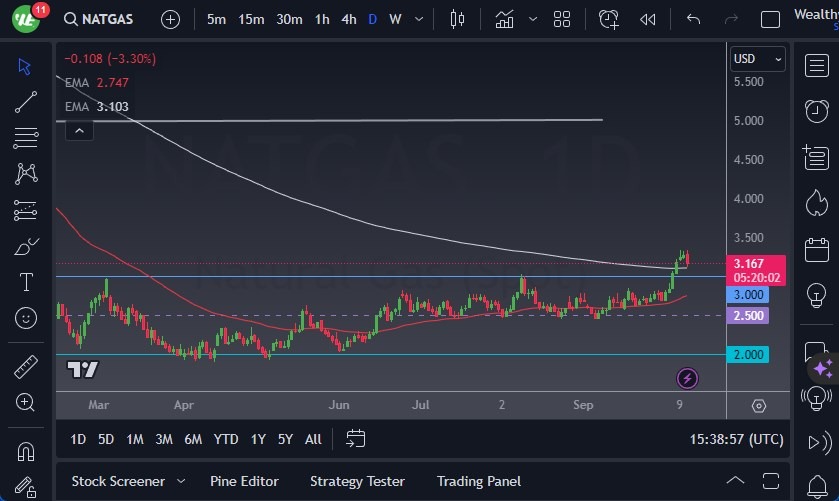Screen dimensions: 839x501
Task: Open the emoji icons tool
Action: tap(26, 318)
